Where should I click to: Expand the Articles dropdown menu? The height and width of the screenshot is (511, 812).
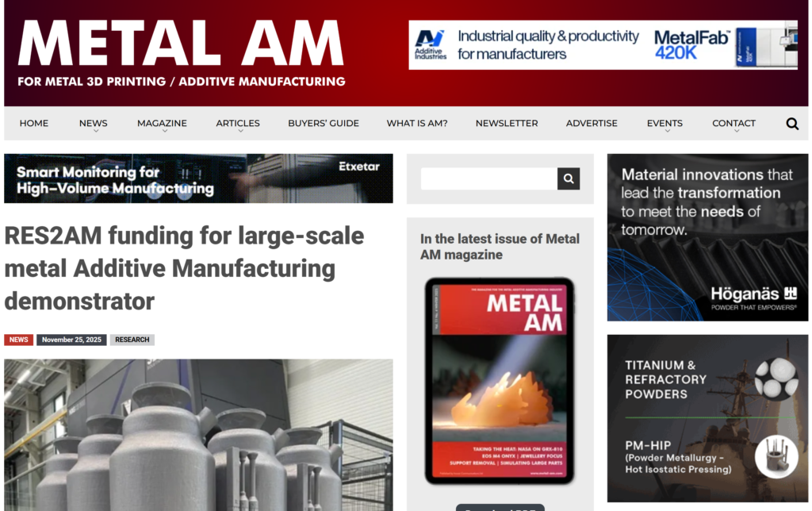[x=238, y=124]
